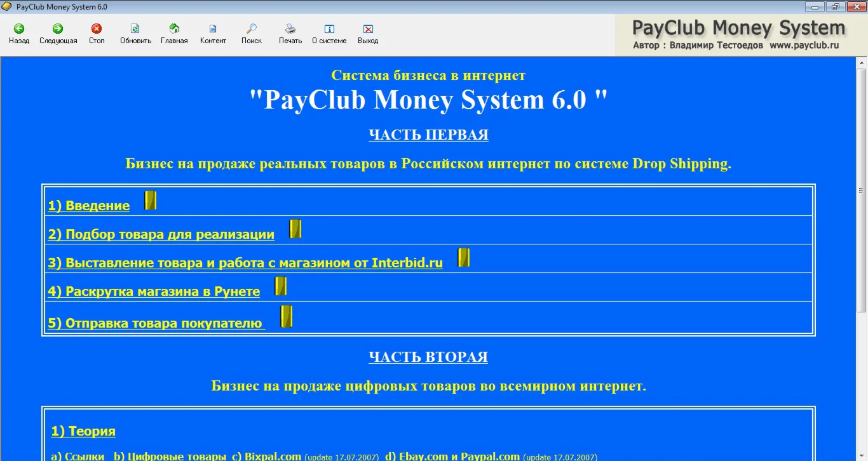This screenshot has height=461, width=868.
Task: Click the Теория link in part two
Action: [x=83, y=431]
